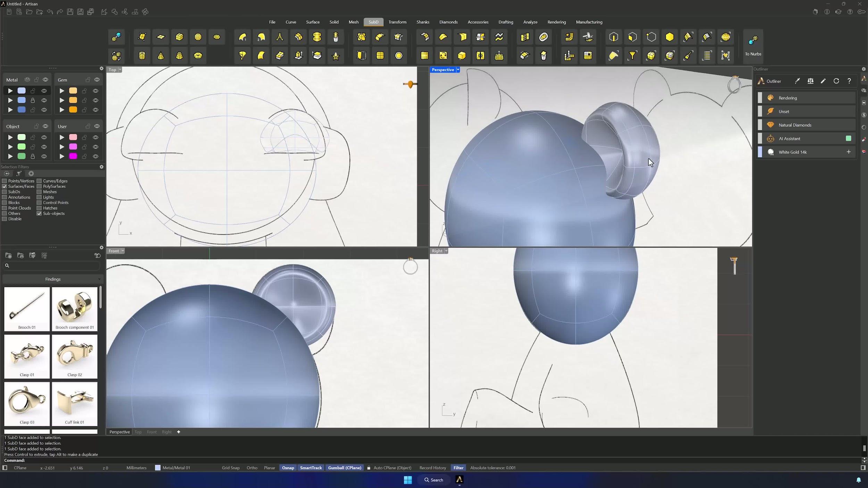Create a SubD torus primitive
This screenshot has height=488, width=868.
tap(198, 56)
